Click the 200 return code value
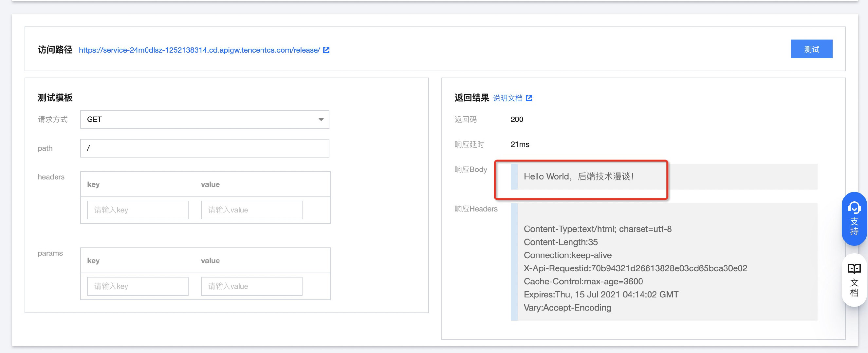The height and width of the screenshot is (353, 868). coord(517,119)
